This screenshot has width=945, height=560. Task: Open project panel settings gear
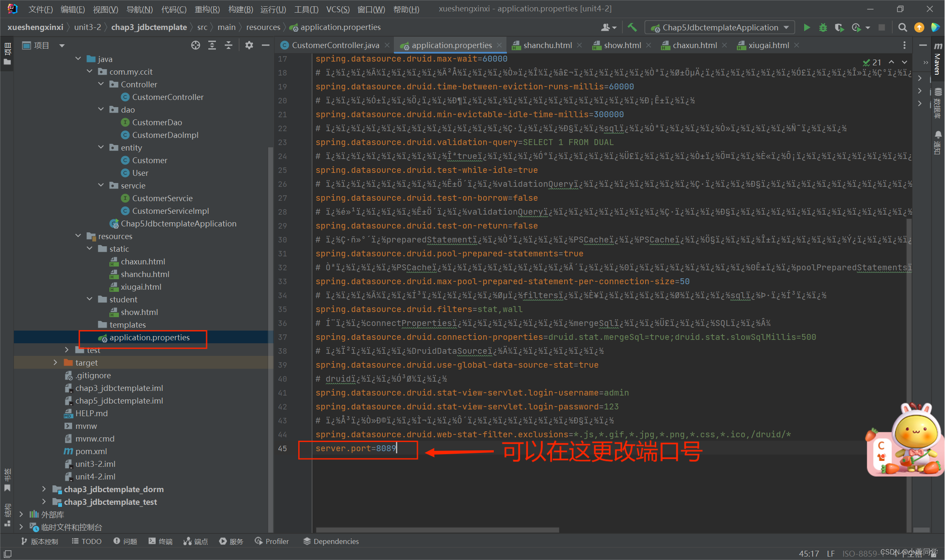pos(249,45)
